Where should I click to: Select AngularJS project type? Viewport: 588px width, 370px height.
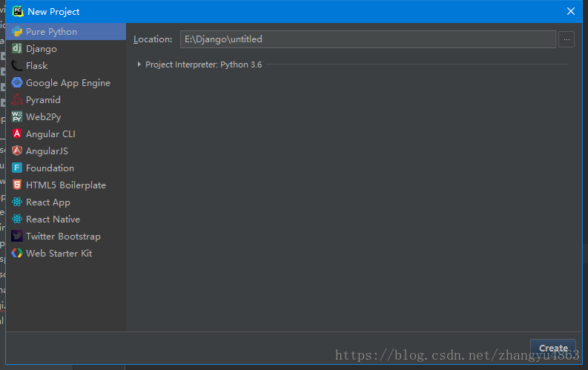pyautogui.click(x=47, y=151)
